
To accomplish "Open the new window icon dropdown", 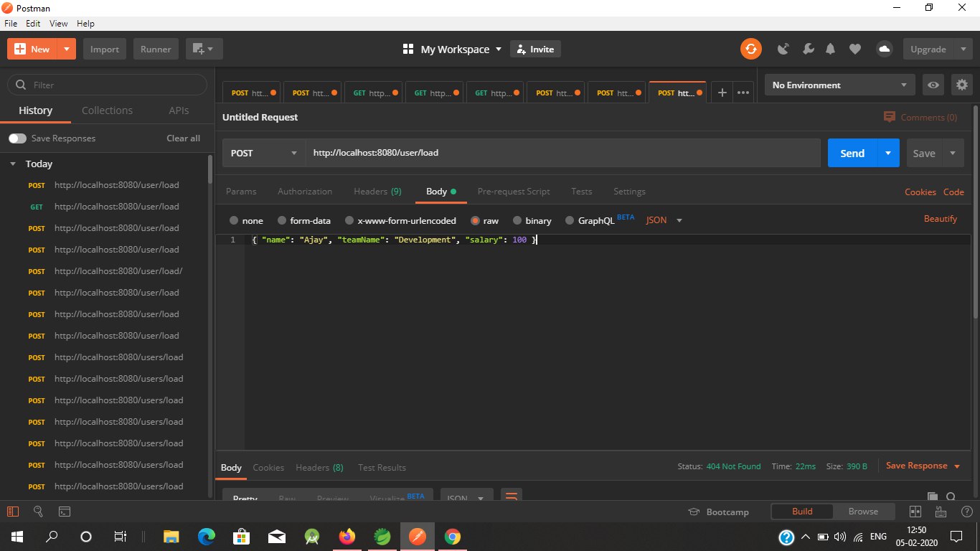I will point(204,49).
